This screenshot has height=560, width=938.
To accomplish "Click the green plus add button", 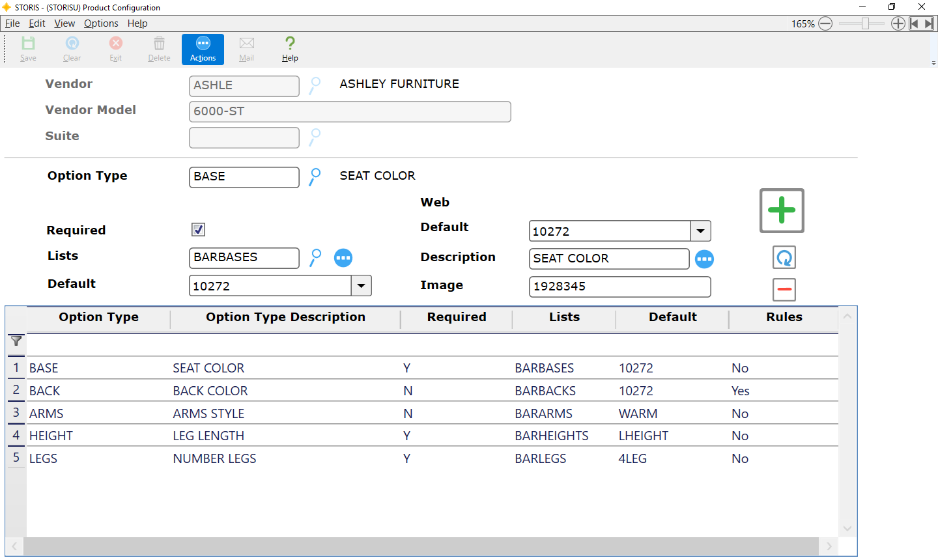I will click(782, 210).
